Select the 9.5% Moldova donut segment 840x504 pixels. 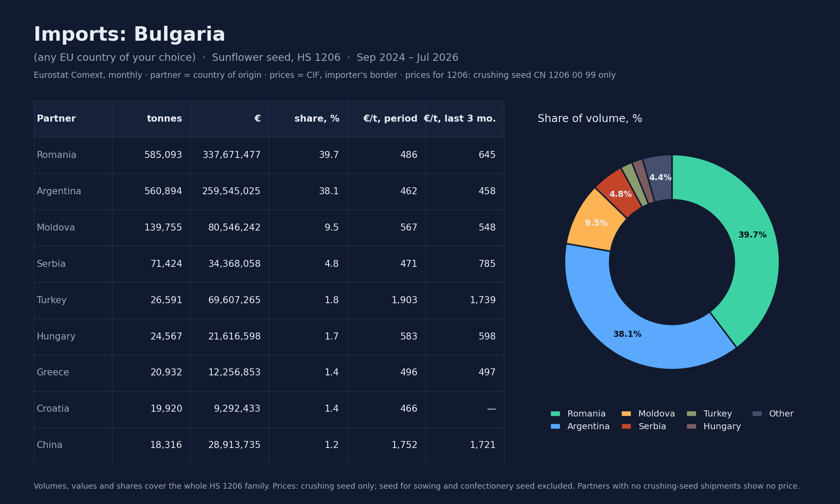click(596, 223)
